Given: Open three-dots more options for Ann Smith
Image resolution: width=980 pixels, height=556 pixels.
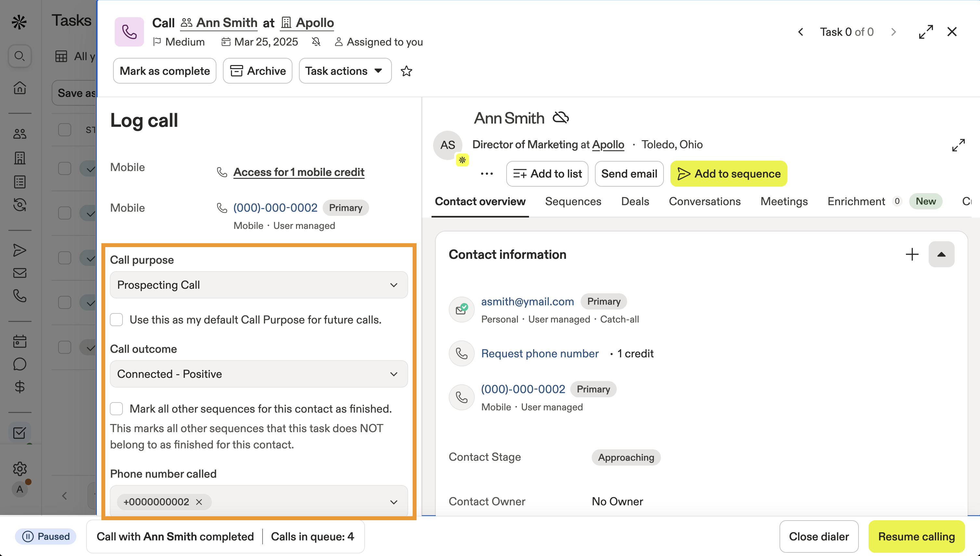Looking at the screenshot, I should click(x=486, y=174).
